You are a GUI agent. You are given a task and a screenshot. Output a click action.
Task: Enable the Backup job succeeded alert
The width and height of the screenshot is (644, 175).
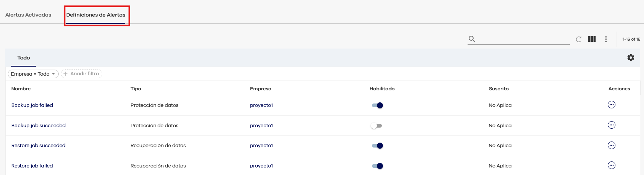(376, 126)
